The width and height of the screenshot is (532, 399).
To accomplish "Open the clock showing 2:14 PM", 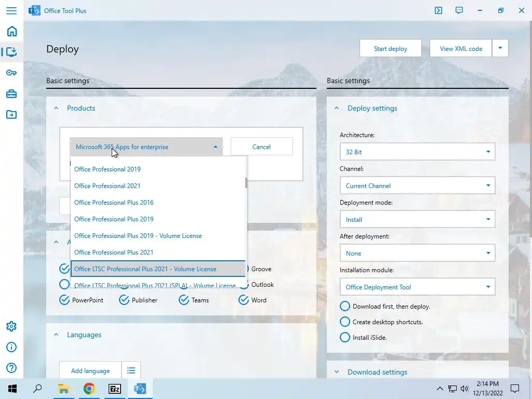I will [x=487, y=389].
